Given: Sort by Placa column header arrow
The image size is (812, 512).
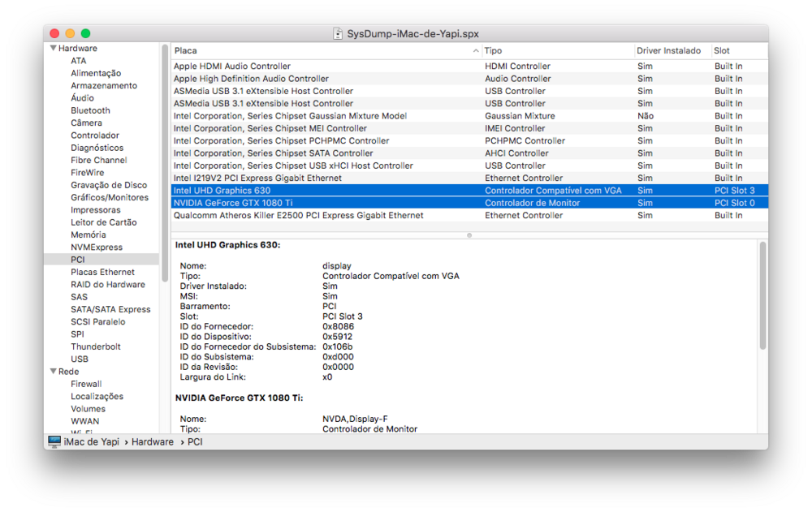Looking at the screenshot, I should click(x=476, y=50).
